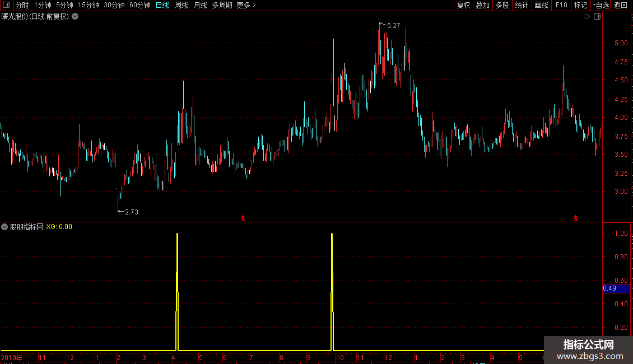The image size is (633, 364).
Task: Open indicator dropdown beside 股朋指标网
Action: [x=4, y=227]
